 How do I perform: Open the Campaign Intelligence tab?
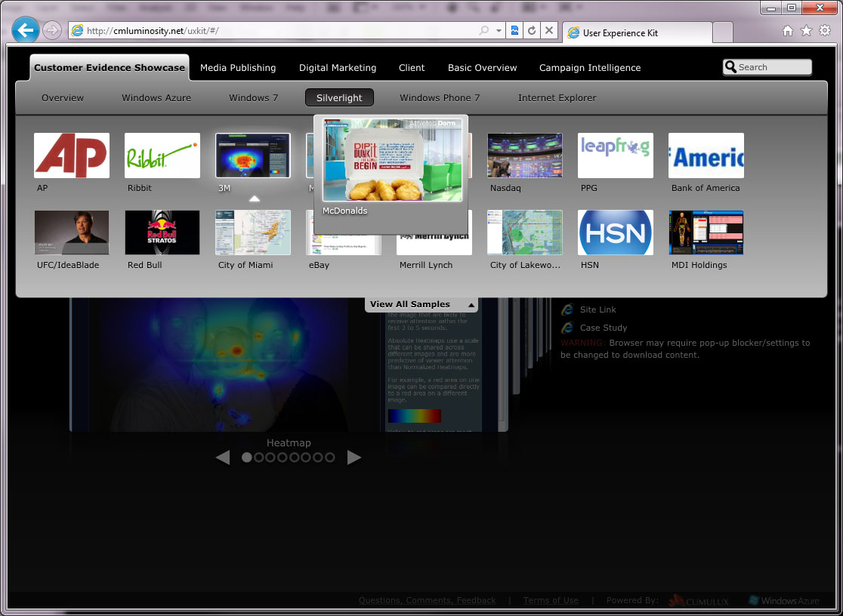tap(590, 68)
